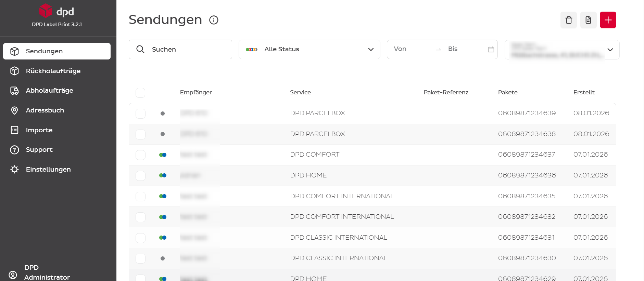Click DPD COMFORT service text
The width and height of the screenshot is (644, 281).
coord(315,155)
